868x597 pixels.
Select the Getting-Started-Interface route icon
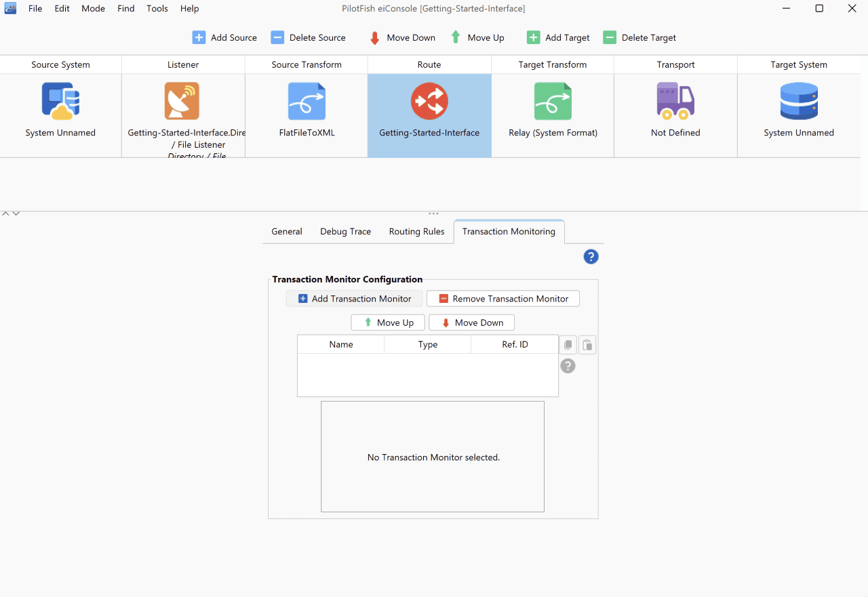(429, 101)
